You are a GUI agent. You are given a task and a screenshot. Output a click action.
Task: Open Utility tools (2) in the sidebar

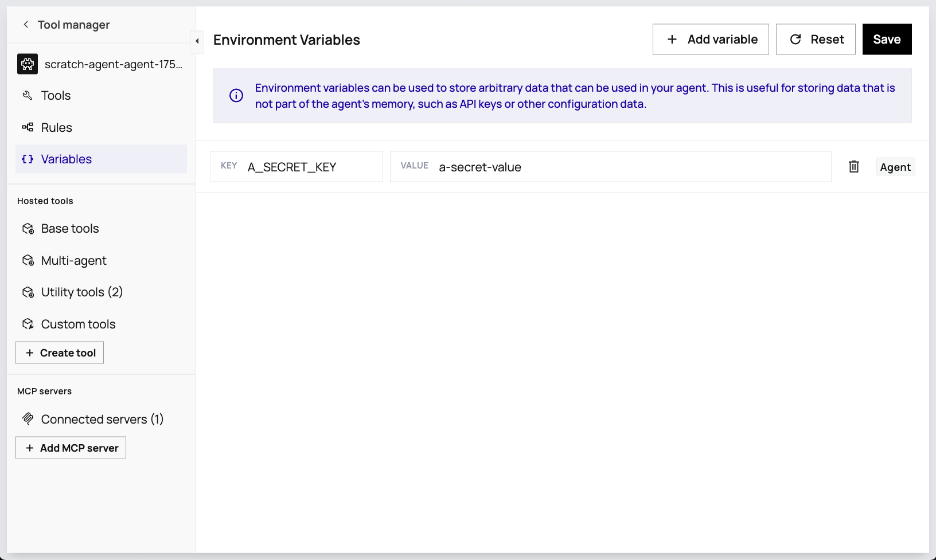[81, 292]
